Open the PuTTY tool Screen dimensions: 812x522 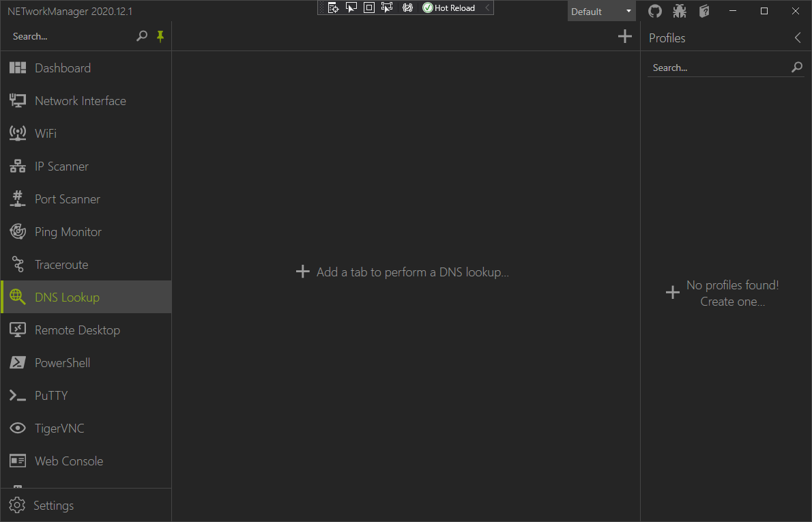click(x=86, y=395)
